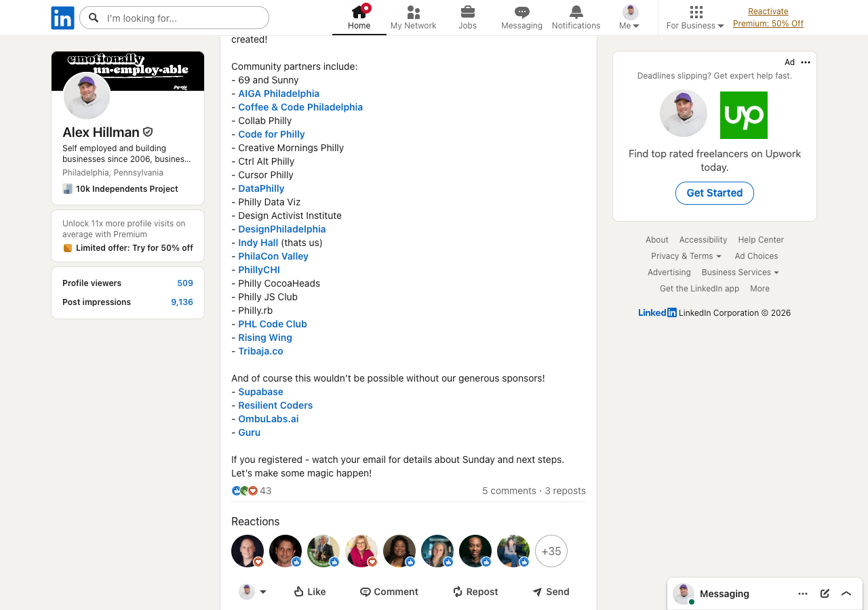Switch to the Notifications tab label
Viewport: 868px width, 610px height.
[576, 26]
